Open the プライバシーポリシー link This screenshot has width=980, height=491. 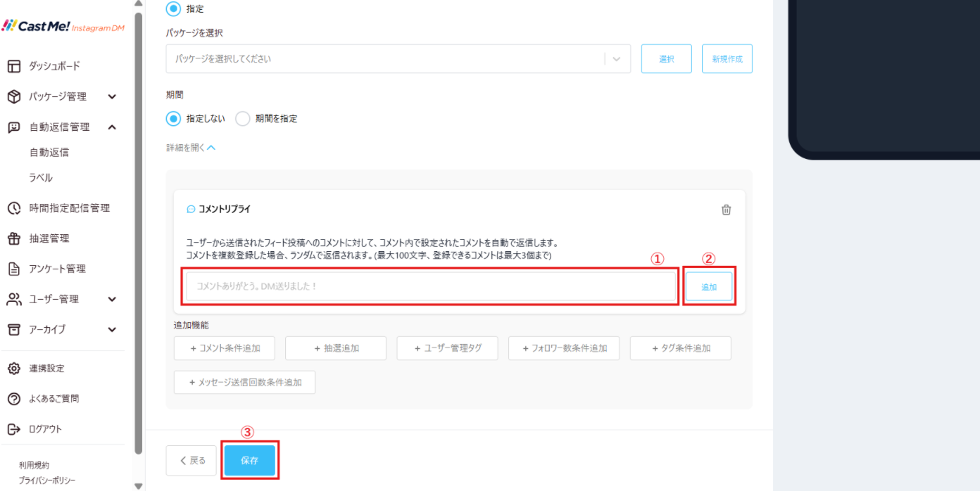click(x=47, y=481)
